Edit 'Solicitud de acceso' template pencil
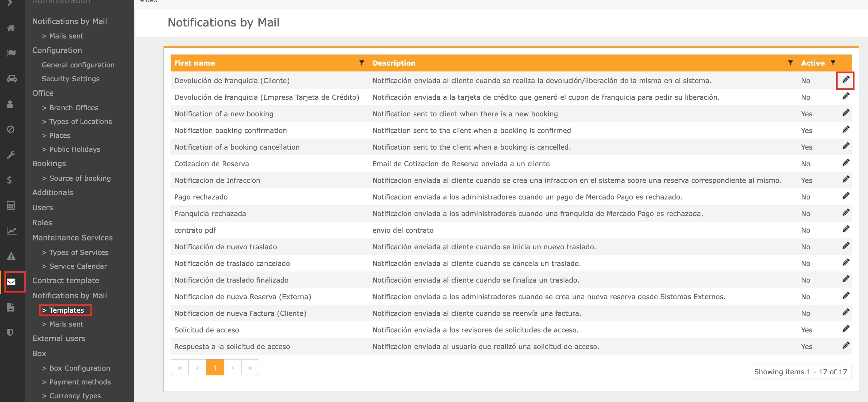Viewport: 868px width, 402px height. point(846,329)
